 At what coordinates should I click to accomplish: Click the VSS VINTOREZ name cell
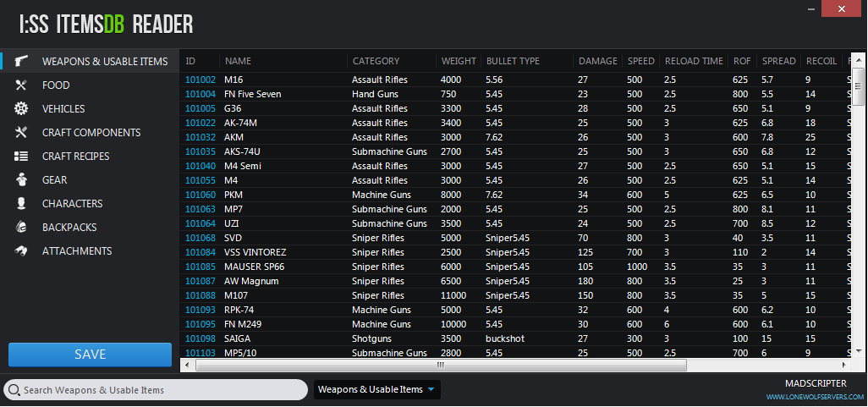255,252
